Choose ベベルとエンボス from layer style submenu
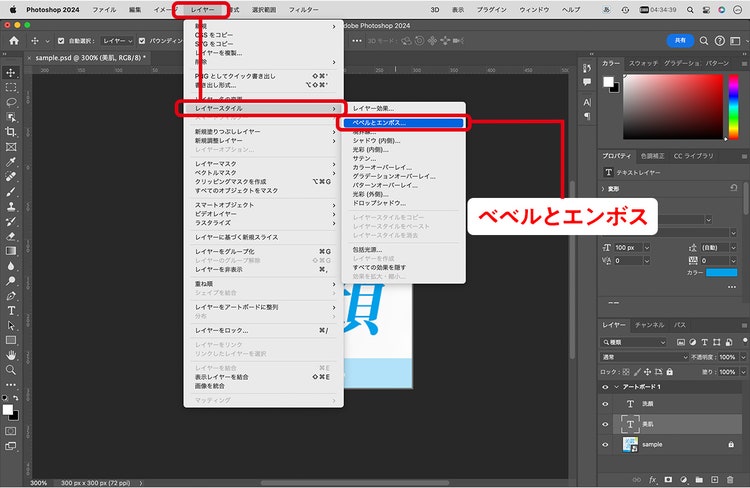Image resolution: width=750 pixels, height=488 pixels. point(403,123)
